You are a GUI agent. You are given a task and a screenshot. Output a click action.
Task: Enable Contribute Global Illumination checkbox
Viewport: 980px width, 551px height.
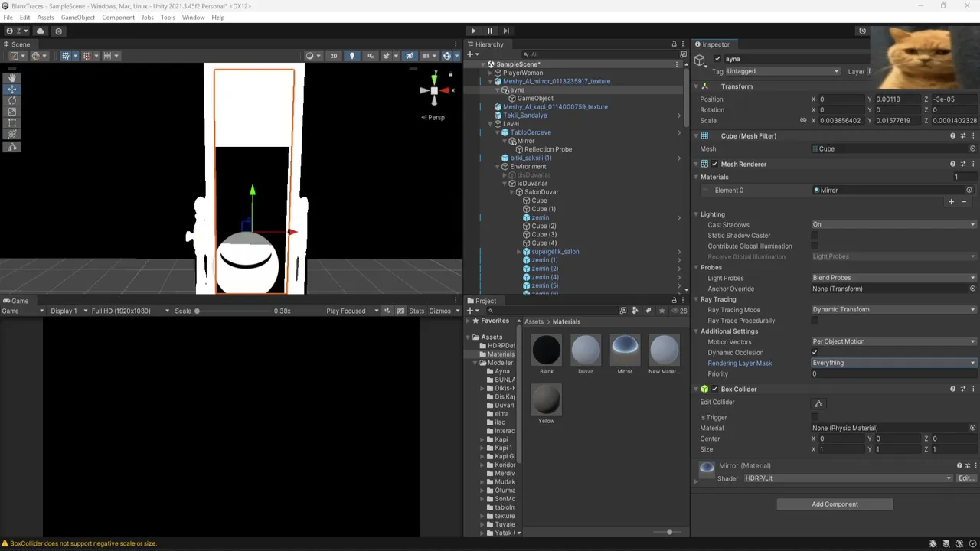pyautogui.click(x=815, y=246)
